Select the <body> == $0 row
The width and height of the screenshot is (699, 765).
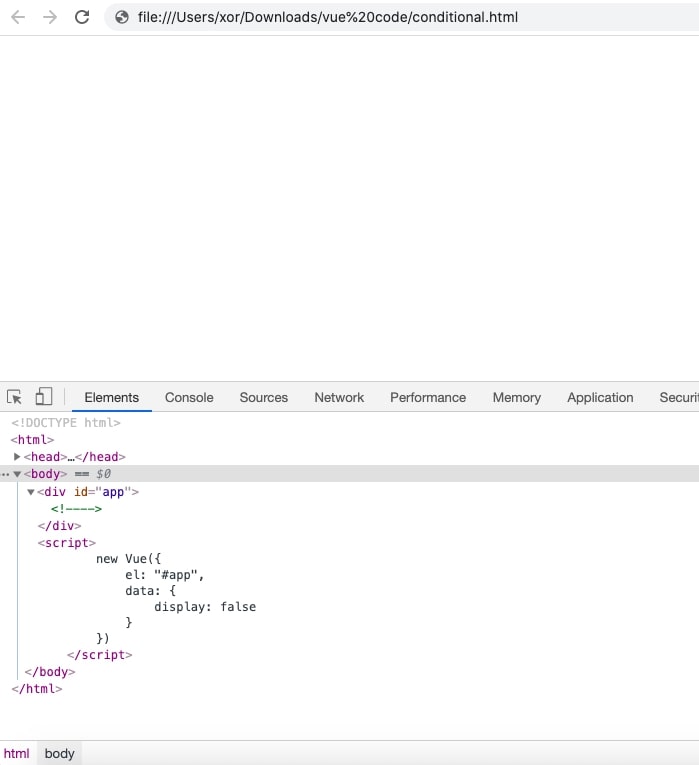(x=349, y=474)
